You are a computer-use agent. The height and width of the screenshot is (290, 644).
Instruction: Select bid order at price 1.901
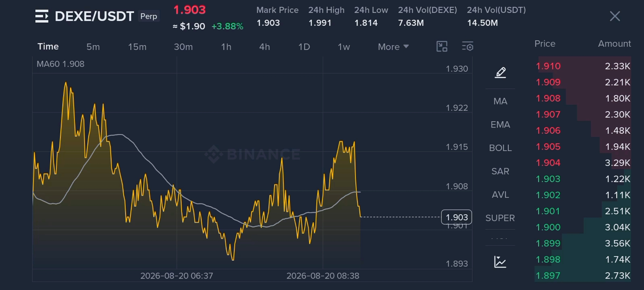pyautogui.click(x=583, y=211)
